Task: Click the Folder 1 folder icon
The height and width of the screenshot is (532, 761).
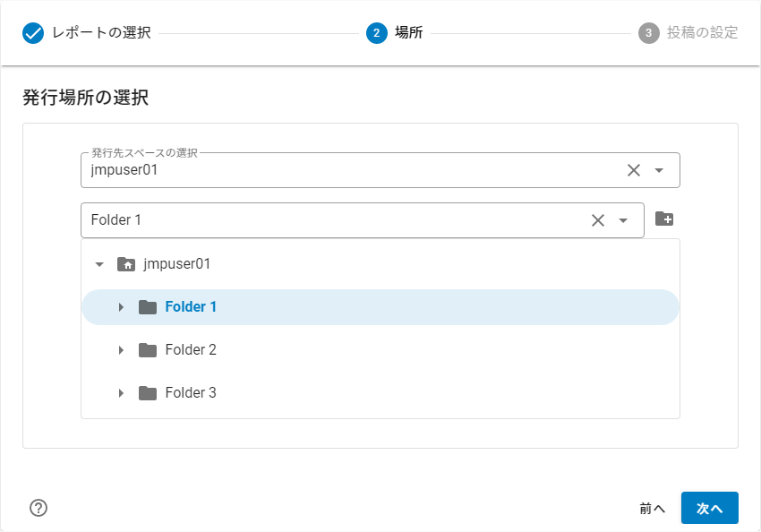Action: pos(148,307)
